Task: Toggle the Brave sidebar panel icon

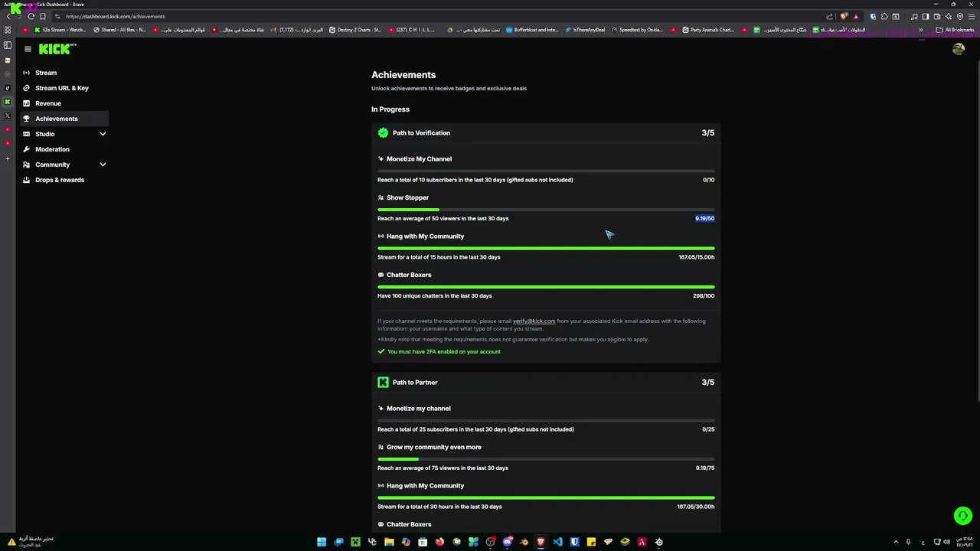Action: tap(926, 16)
